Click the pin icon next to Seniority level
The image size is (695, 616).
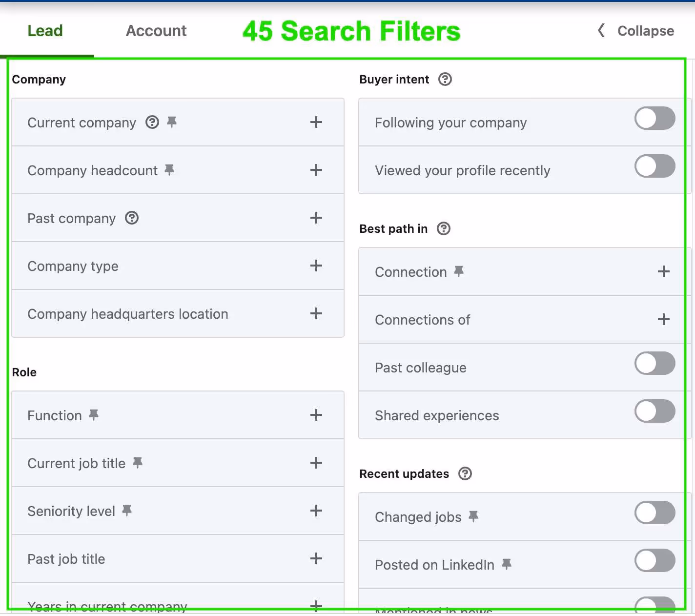[x=127, y=510]
